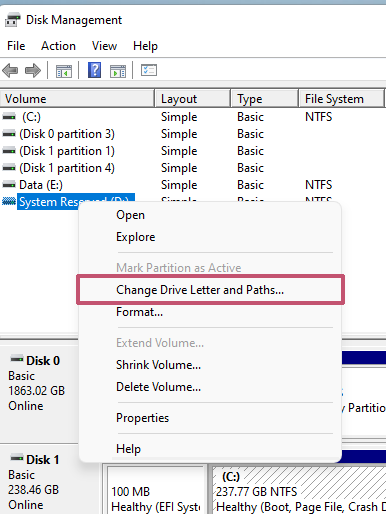Select the (C:) volume row
This screenshot has height=514, width=386.
pos(193,117)
